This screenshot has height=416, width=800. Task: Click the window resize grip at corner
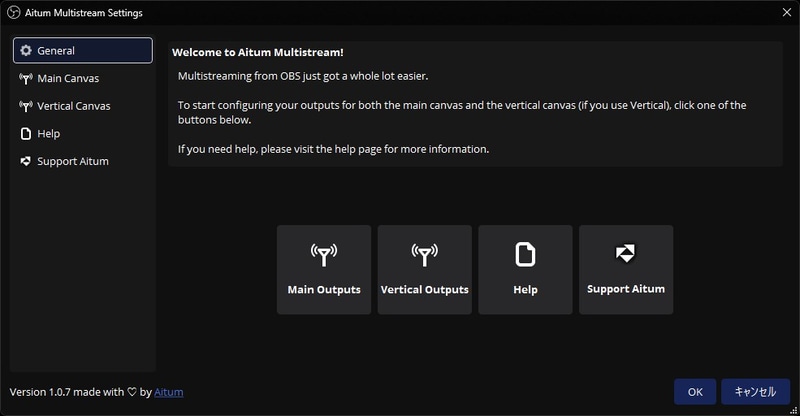point(794,410)
